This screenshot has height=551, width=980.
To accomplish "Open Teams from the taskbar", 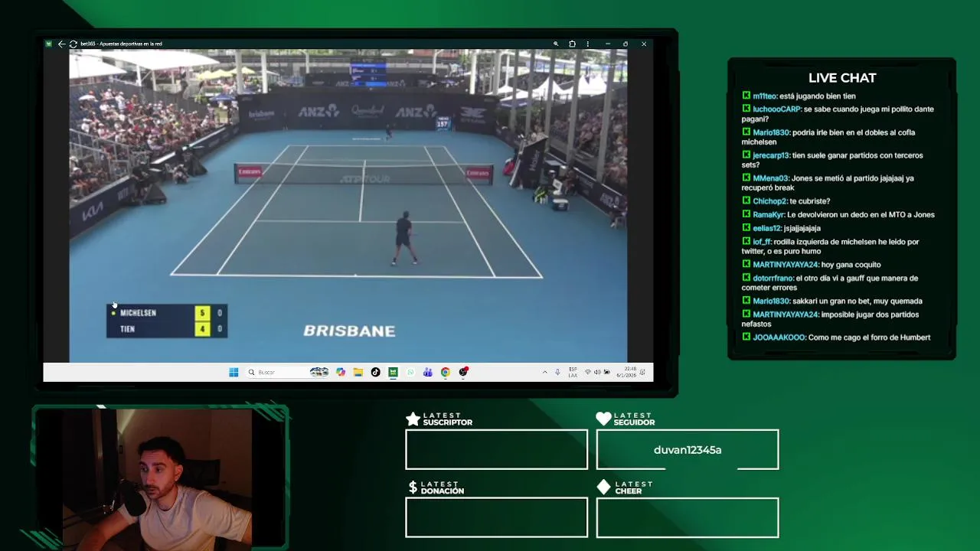I will coord(427,372).
